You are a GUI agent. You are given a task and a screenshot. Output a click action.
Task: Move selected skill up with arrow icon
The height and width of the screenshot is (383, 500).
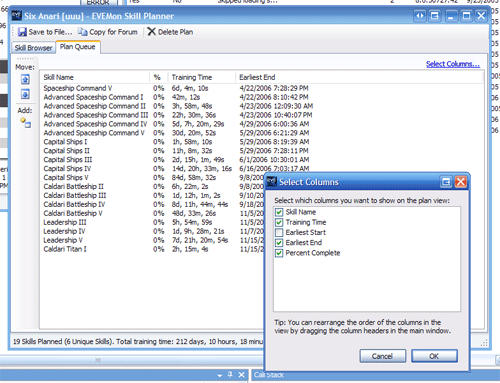(25, 79)
